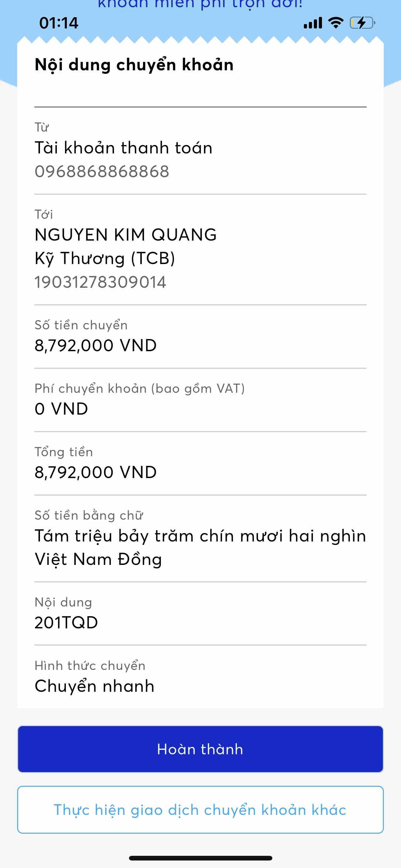Tap transfer amount under Số tiền chuyển
The width and height of the screenshot is (401, 868).
[96, 345]
